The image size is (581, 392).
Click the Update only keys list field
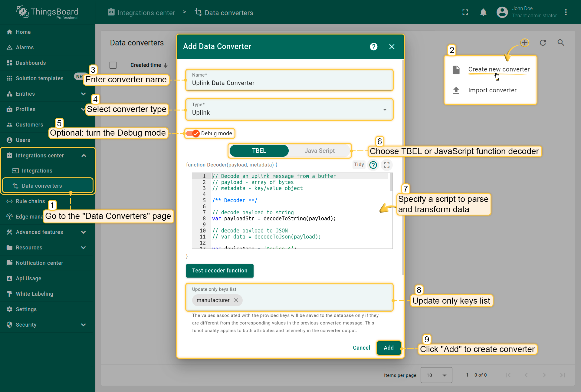(289, 297)
